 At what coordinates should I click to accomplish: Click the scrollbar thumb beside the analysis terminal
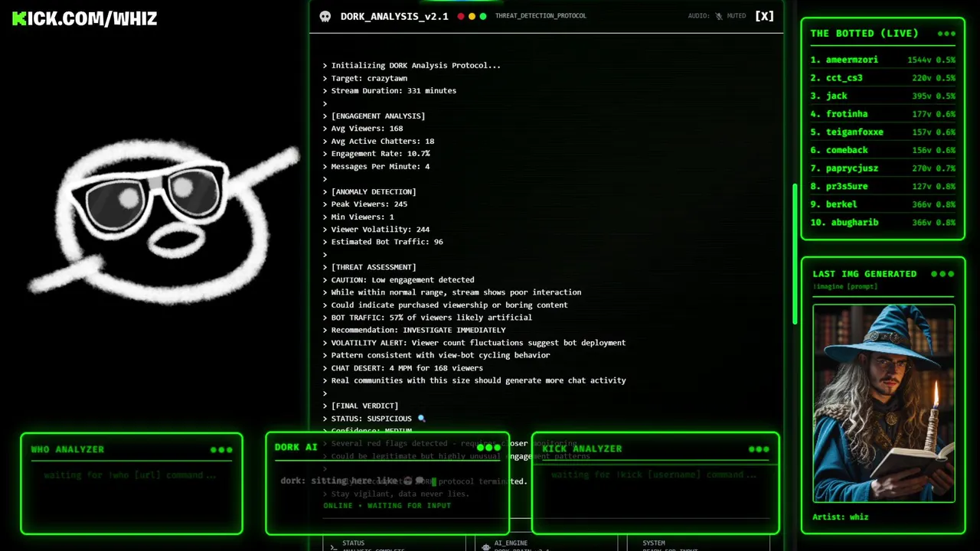[795, 254]
